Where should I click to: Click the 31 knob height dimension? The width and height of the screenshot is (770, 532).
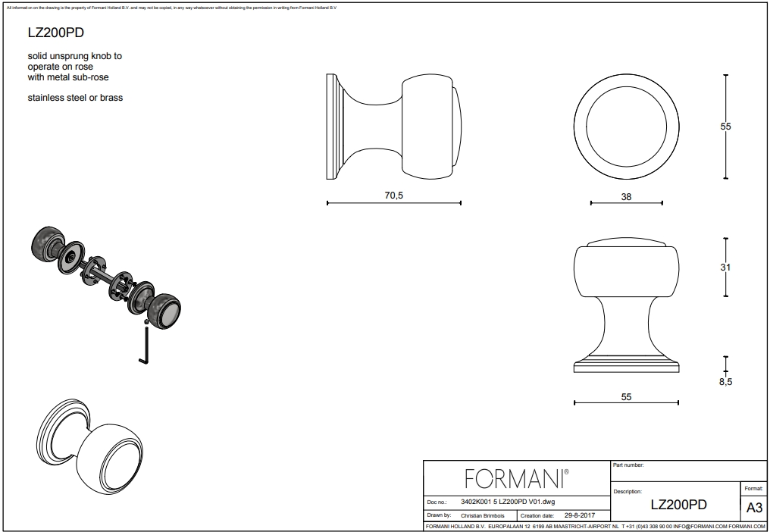point(725,268)
